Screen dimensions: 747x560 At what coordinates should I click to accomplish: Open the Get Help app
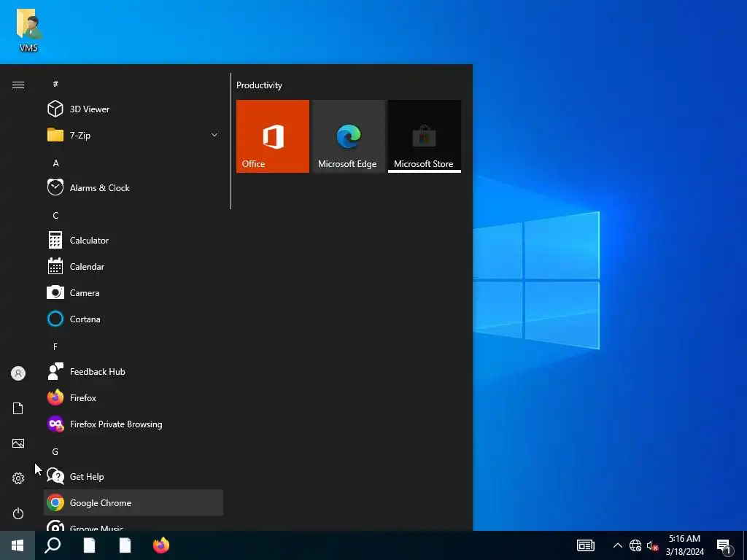[133, 477]
